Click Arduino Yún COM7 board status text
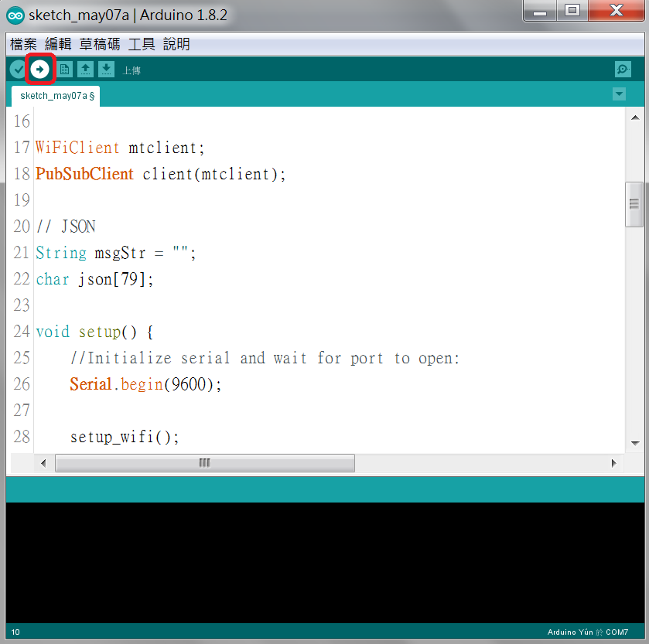Viewport: 649px width, 644px height. 588,632
